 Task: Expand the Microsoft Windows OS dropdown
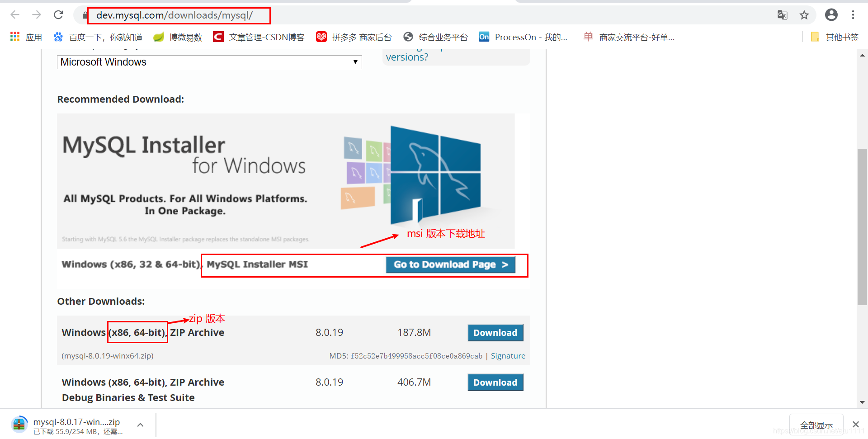pos(209,62)
